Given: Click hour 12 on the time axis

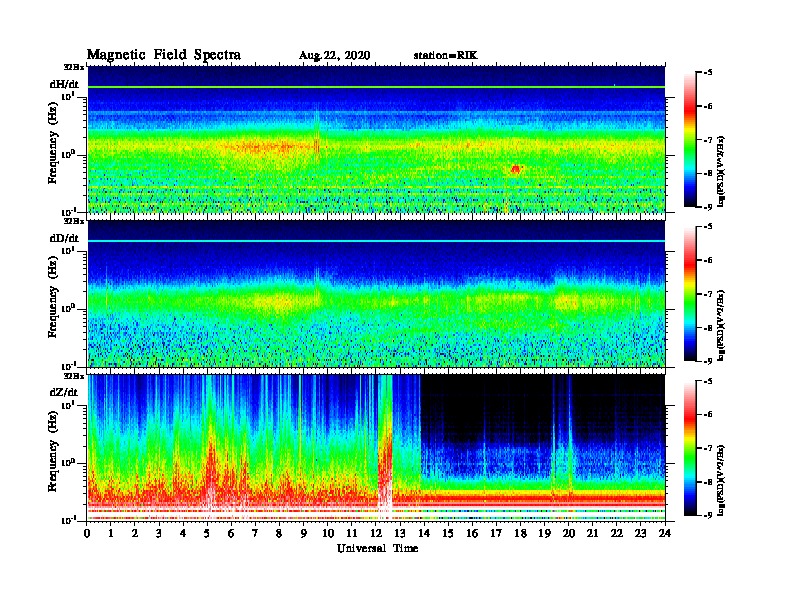Looking at the screenshot, I should (x=376, y=533).
